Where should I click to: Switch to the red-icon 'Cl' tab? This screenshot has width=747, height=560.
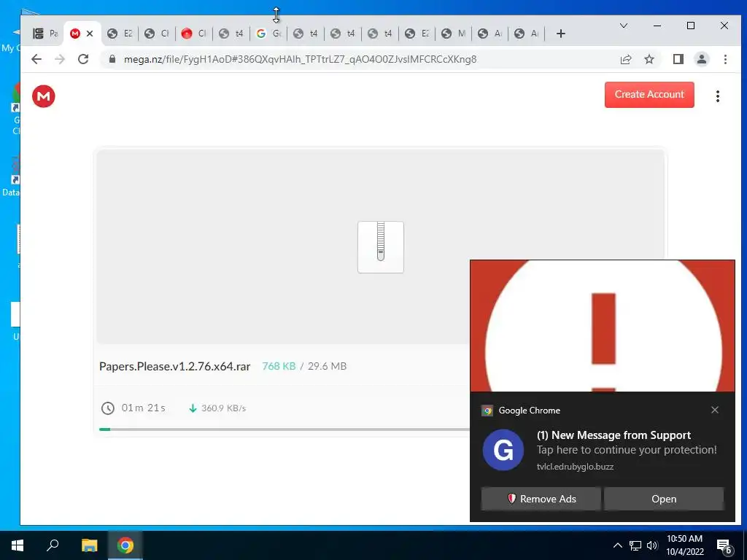(194, 34)
